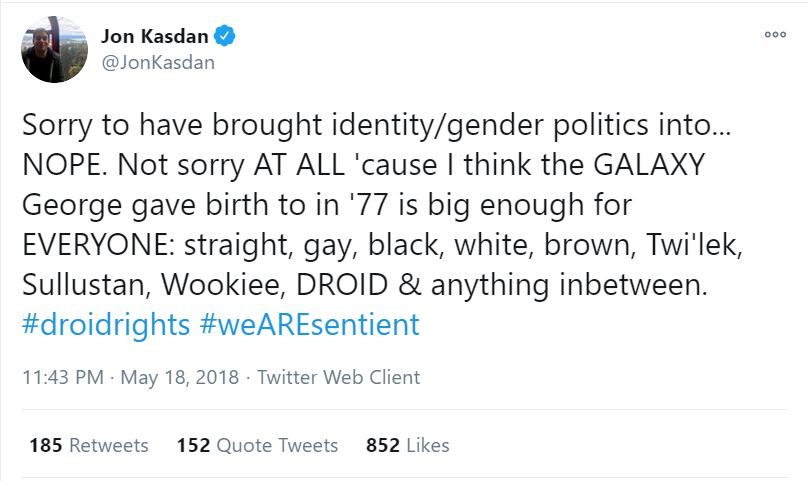
Task: Open the three-dot more options menu
Action: click(x=775, y=34)
